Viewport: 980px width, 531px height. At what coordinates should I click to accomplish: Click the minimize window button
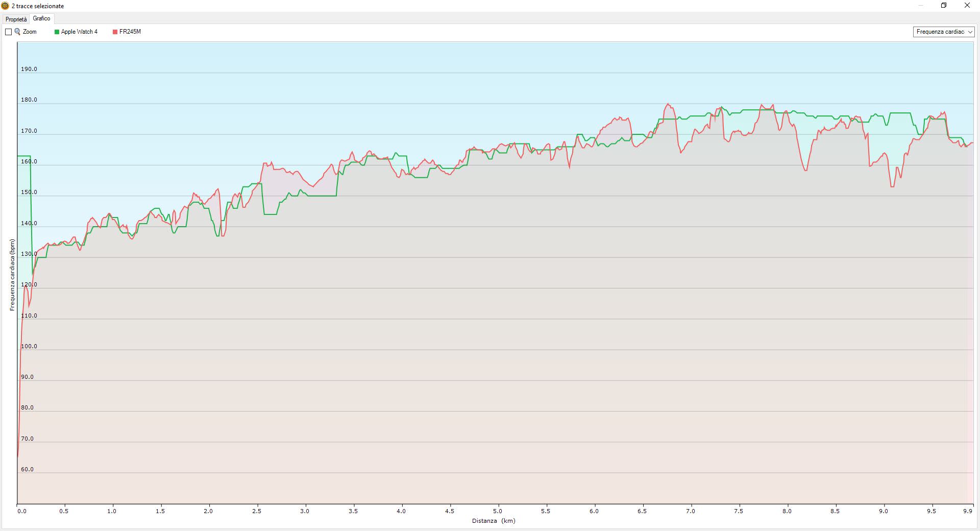click(x=920, y=6)
